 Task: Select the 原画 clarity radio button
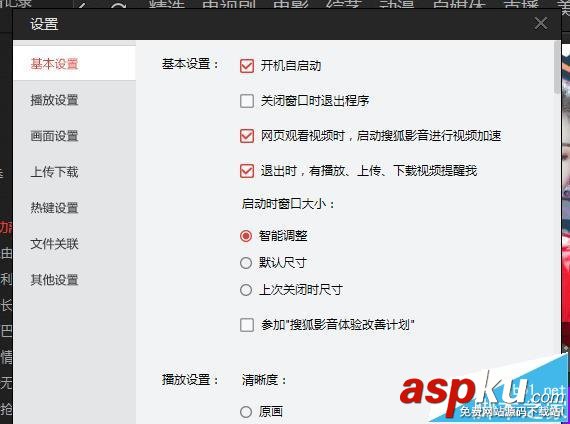(246, 412)
